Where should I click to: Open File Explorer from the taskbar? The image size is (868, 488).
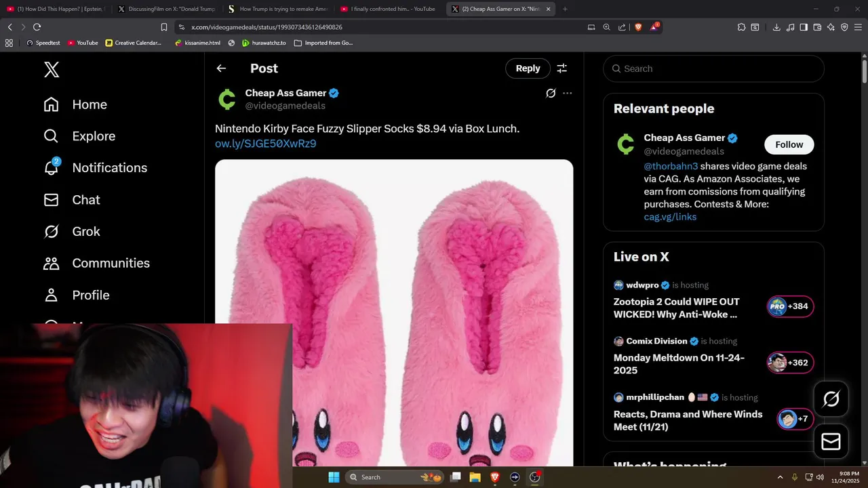475,477
